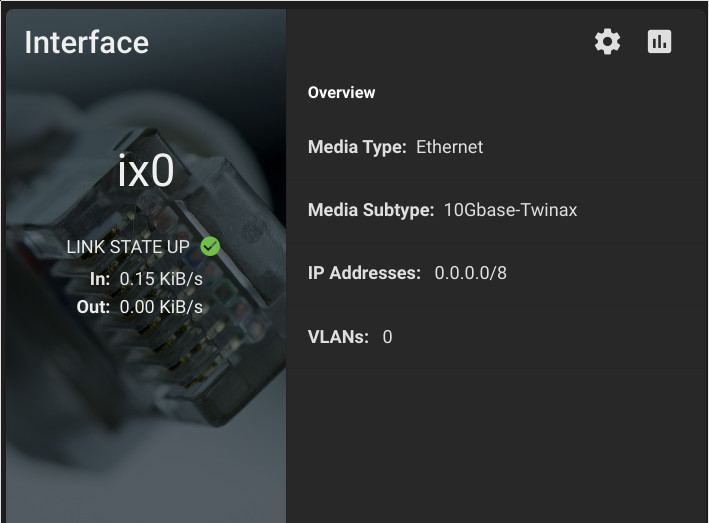Click the Media Subtype label
709x523 pixels.
[371, 210]
